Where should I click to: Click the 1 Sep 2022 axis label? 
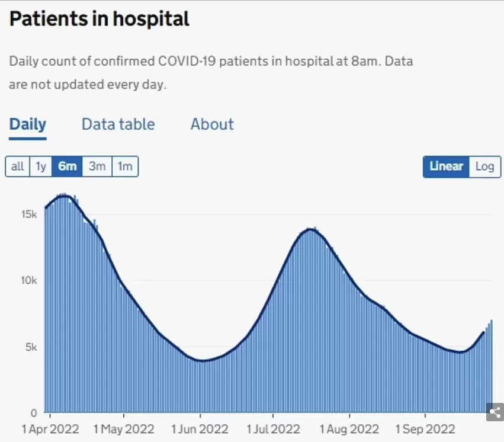point(425,429)
